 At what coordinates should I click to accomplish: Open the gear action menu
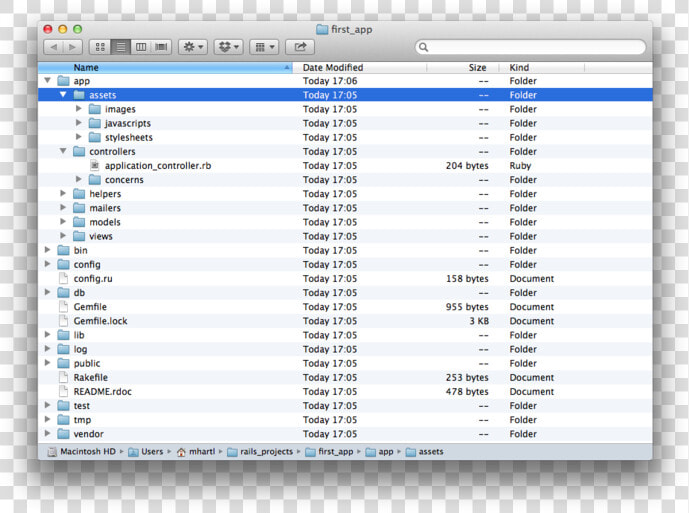[193, 47]
